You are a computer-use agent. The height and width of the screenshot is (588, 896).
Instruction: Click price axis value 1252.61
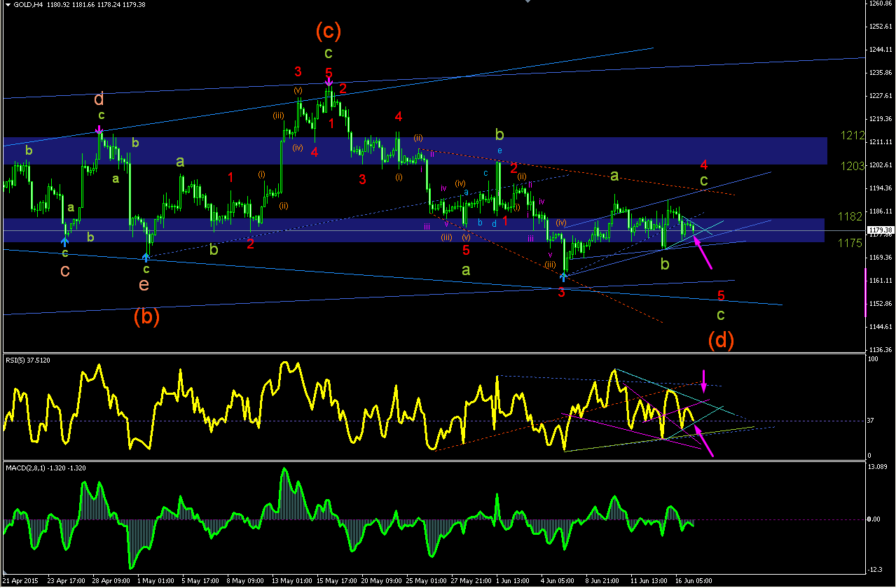[x=880, y=27]
